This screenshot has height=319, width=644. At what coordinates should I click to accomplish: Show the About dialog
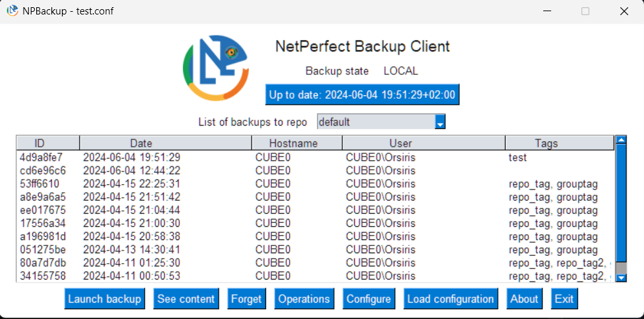click(x=524, y=299)
